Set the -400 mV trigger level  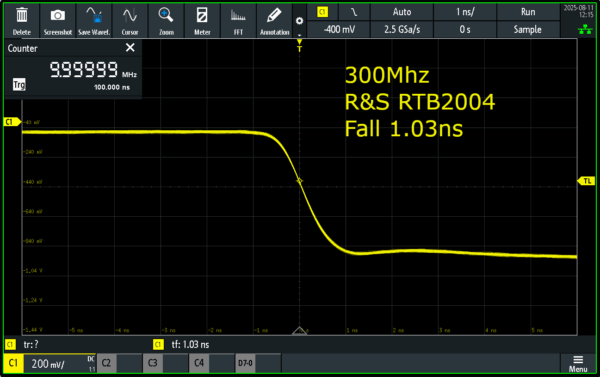[339, 29]
